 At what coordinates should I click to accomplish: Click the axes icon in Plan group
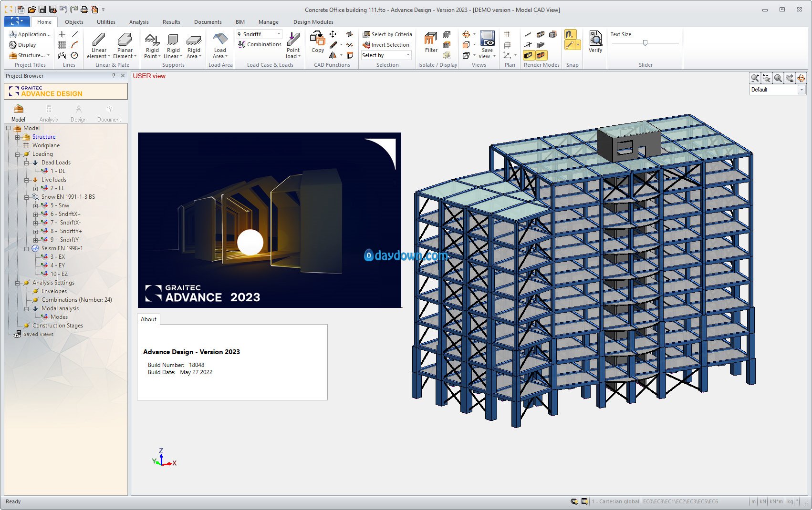pos(507,55)
